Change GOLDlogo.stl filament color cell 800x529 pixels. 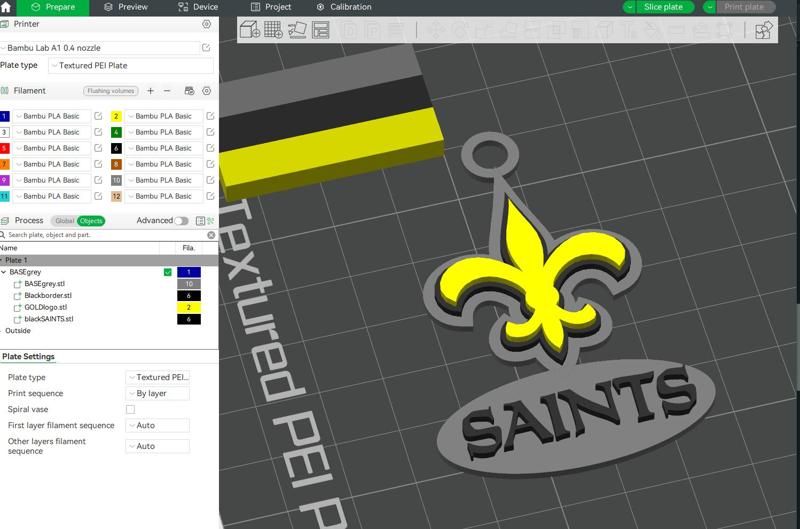[189, 308]
